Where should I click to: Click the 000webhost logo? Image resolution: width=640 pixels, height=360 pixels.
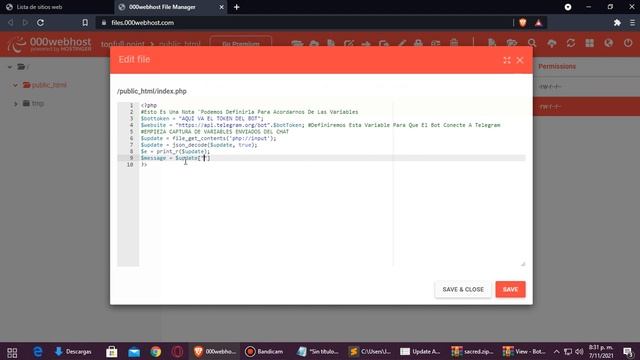[49, 44]
